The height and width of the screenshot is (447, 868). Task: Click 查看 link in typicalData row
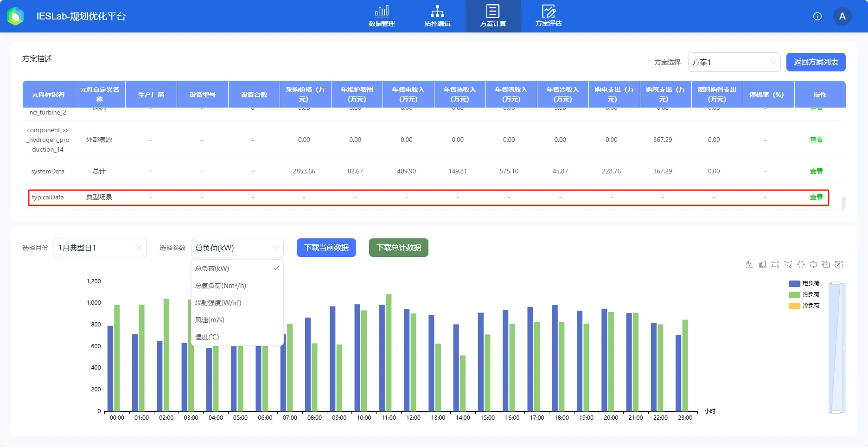(816, 197)
